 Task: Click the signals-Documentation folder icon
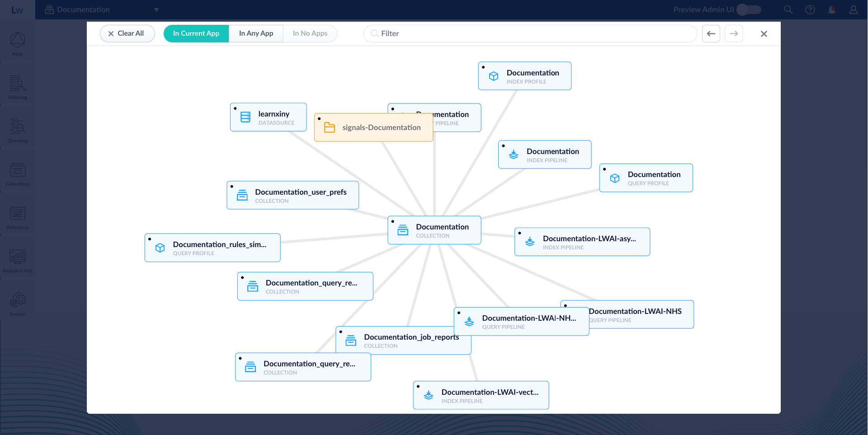[330, 128]
